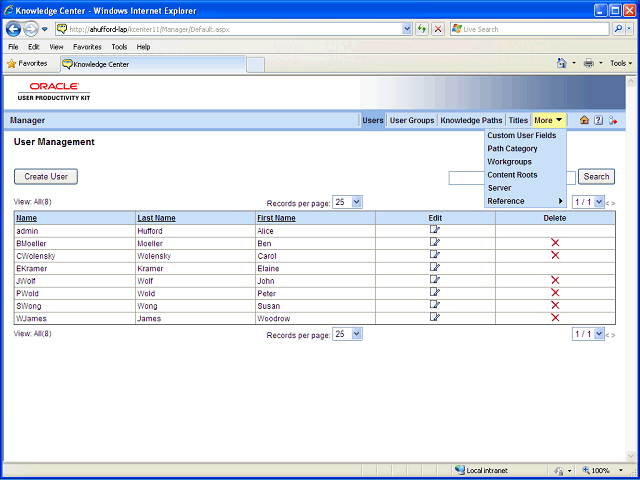This screenshot has height=480, width=640.
Task: Edit the SWong user record
Action: 435,305
